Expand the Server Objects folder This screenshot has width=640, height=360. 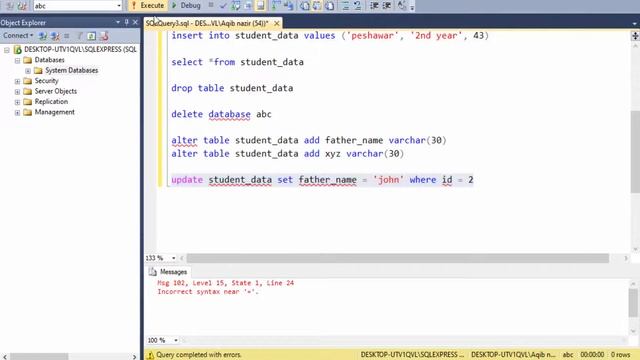point(18,91)
